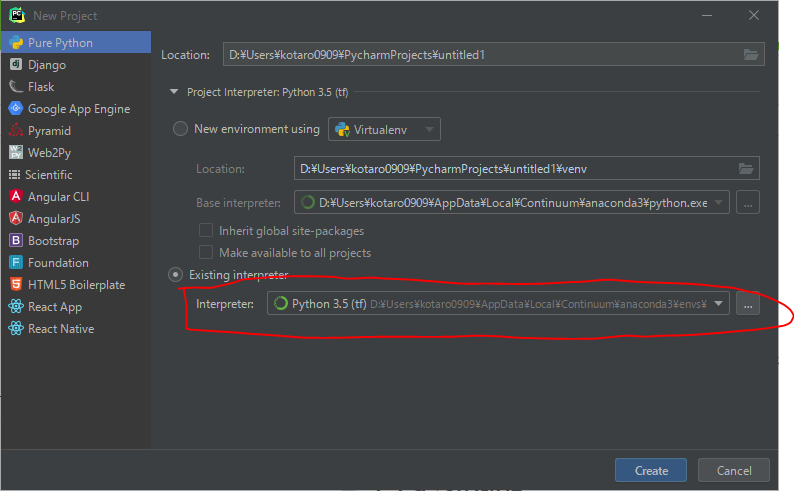Select the Foundation project type
The image size is (794, 491).
click(76, 263)
